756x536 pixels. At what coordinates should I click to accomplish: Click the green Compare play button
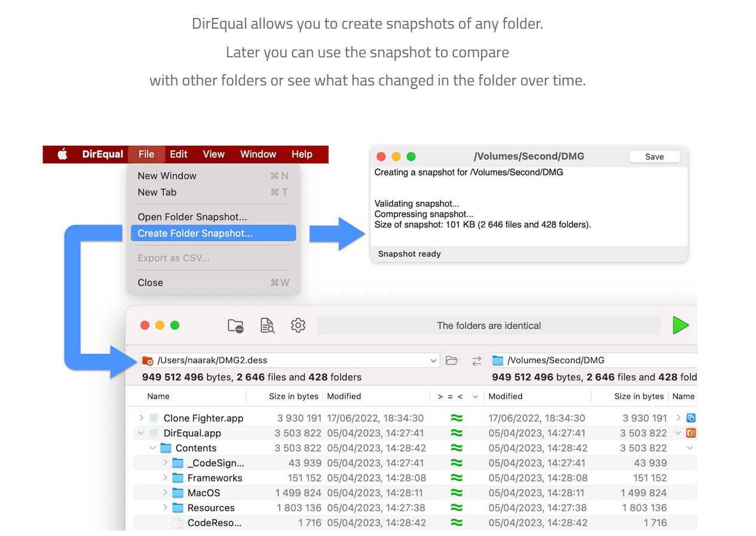[x=680, y=326]
